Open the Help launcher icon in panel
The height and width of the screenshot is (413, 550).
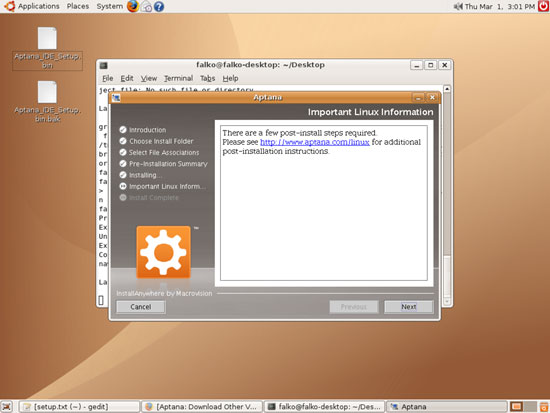coord(159,7)
